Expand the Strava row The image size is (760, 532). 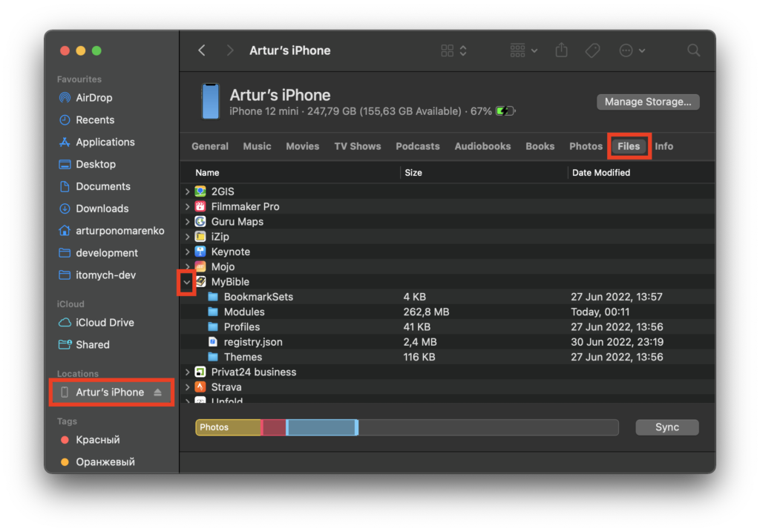click(187, 387)
